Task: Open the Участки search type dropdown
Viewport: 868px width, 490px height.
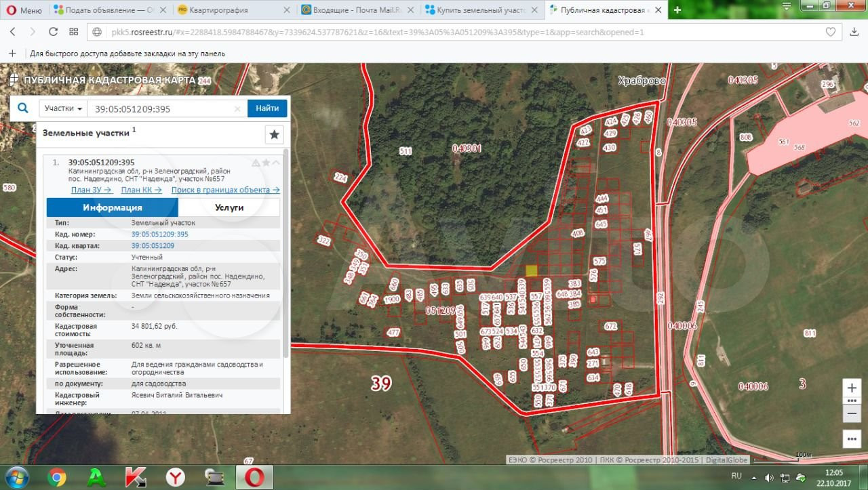Action: (64, 108)
